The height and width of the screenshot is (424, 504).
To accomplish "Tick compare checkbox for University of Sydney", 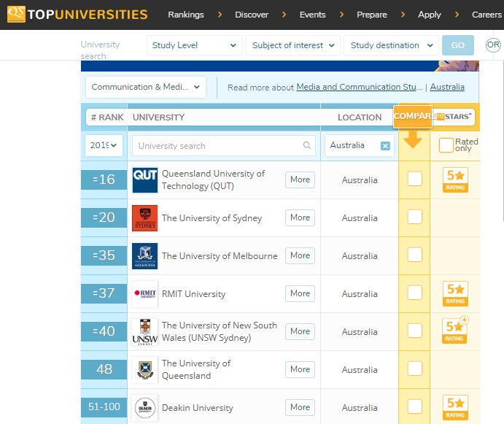I will coord(414,217).
